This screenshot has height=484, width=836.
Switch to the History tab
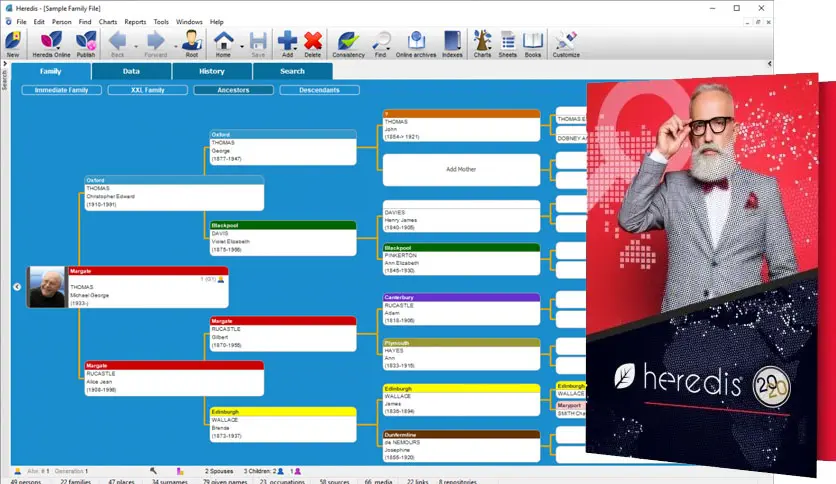point(212,72)
